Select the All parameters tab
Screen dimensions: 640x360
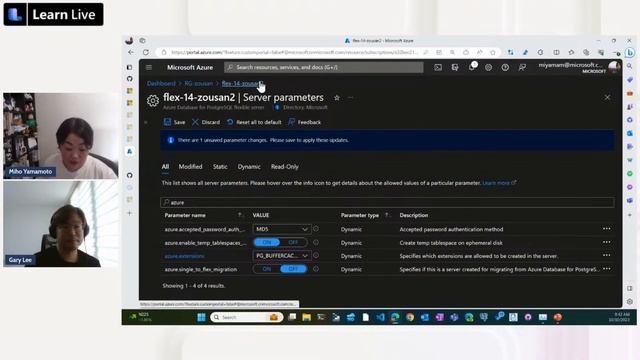pyautogui.click(x=165, y=167)
